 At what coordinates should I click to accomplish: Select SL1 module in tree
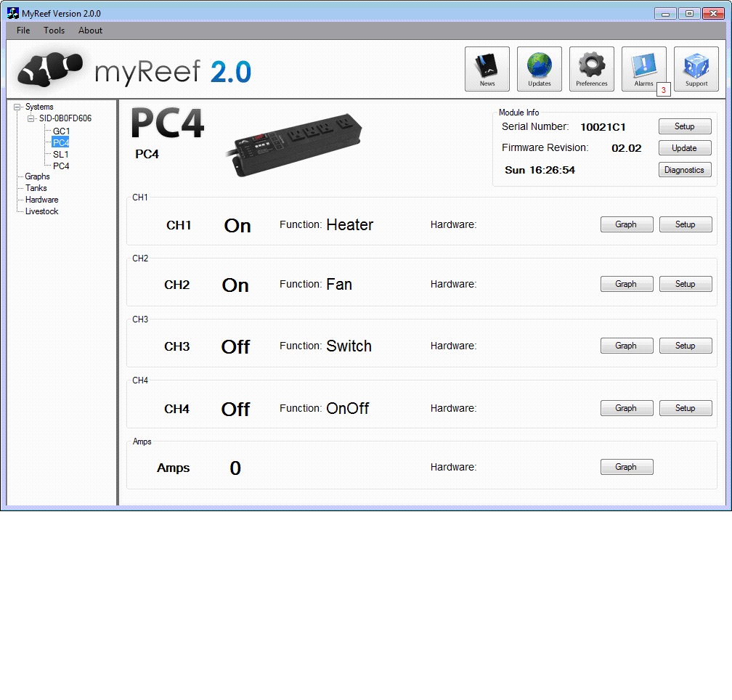tap(61, 154)
